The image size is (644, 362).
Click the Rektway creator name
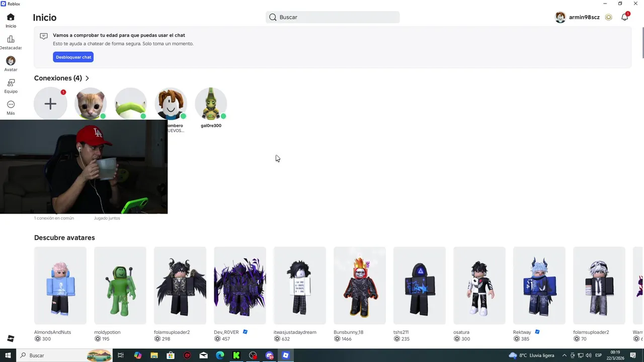522,332
